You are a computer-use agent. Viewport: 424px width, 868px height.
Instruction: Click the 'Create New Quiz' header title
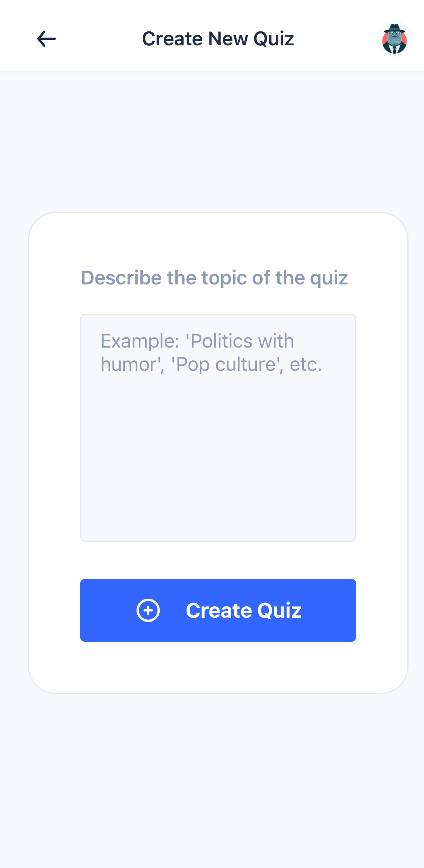coord(218,39)
